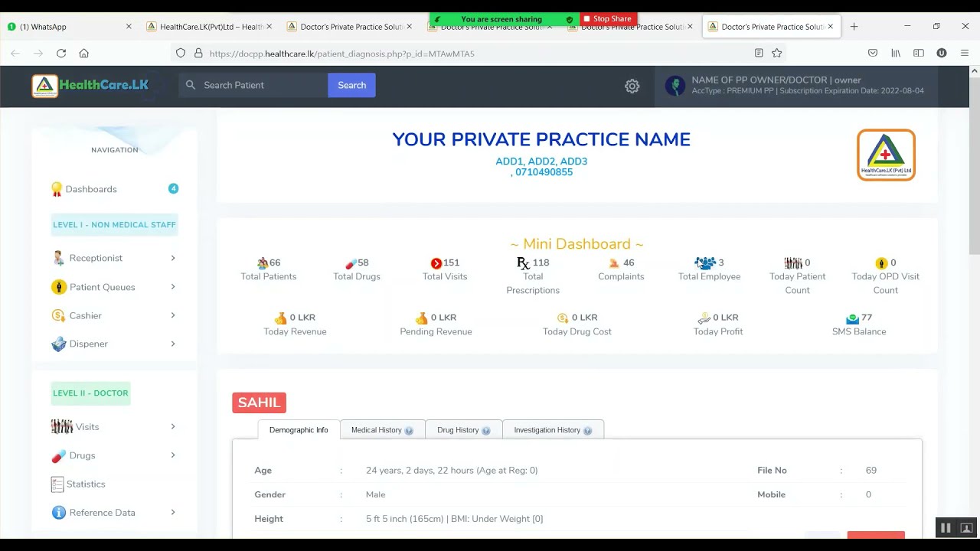
Task: Click the LEVEL II - DOCTOR label
Action: pos(90,393)
